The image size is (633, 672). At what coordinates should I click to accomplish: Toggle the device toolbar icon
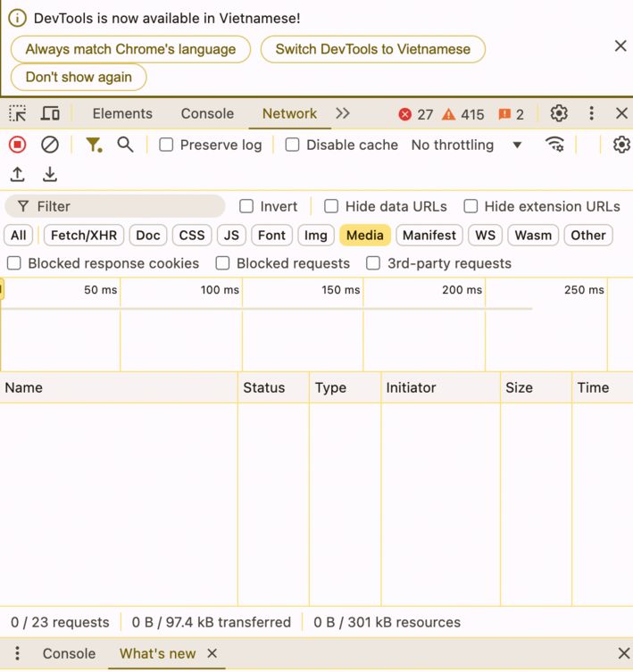tap(50, 113)
